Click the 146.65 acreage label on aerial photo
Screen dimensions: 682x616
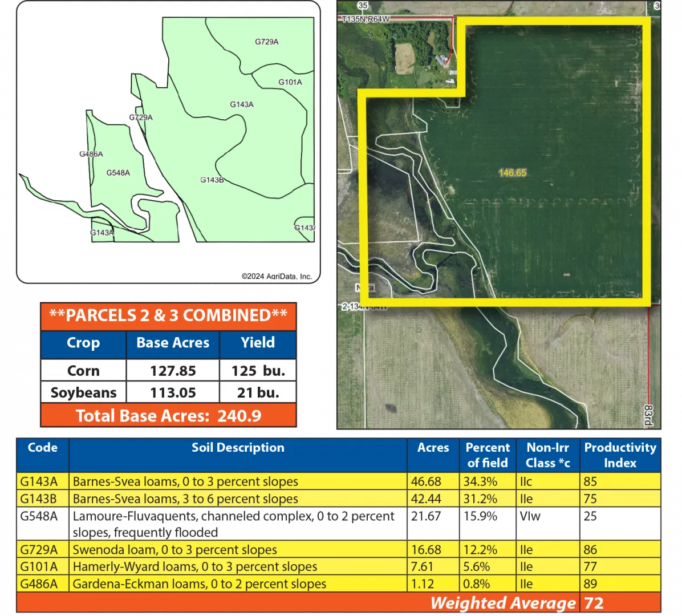tap(512, 173)
